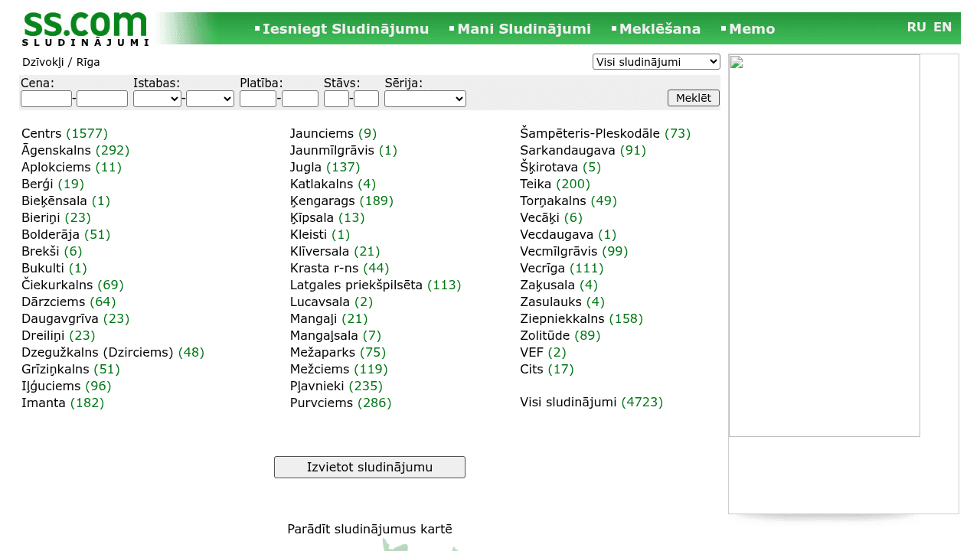Open Bieķēnsala listings

point(54,201)
